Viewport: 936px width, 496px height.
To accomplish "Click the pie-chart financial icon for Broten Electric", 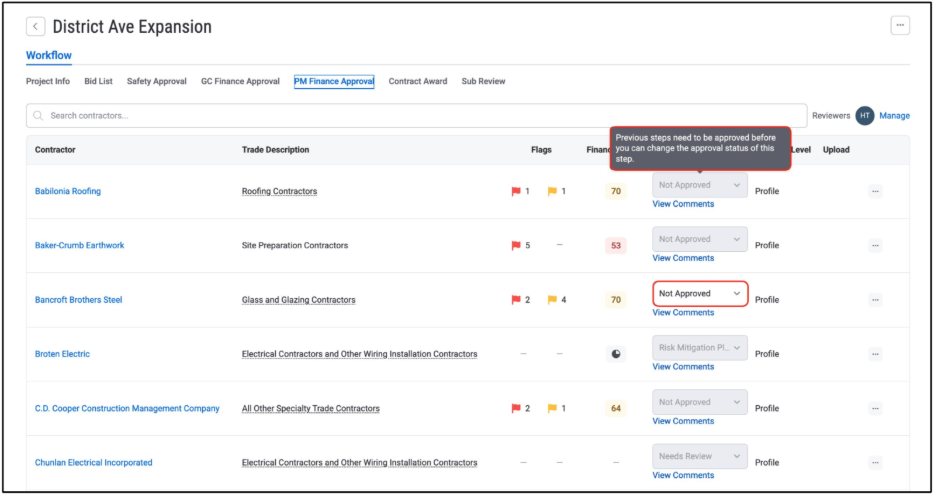I will pyautogui.click(x=615, y=354).
